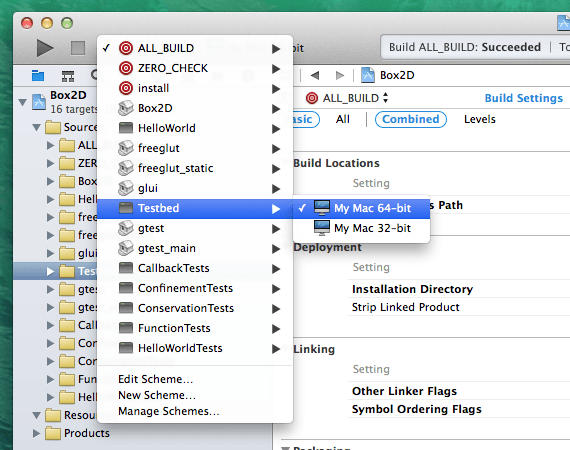The height and width of the screenshot is (450, 570).
Task: Click the terminal icon beside HelloWorld scheme
Action: [x=126, y=128]
